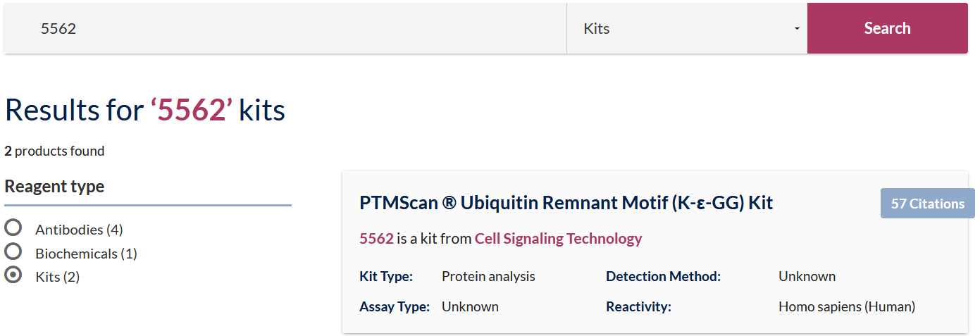Click the Biochemicals (1) filter label

coord(86,254)
